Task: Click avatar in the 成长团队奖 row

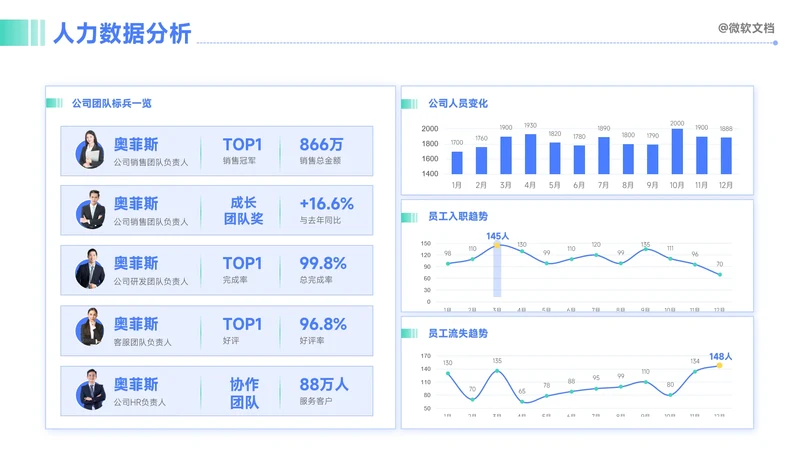Action: (91, 211)
